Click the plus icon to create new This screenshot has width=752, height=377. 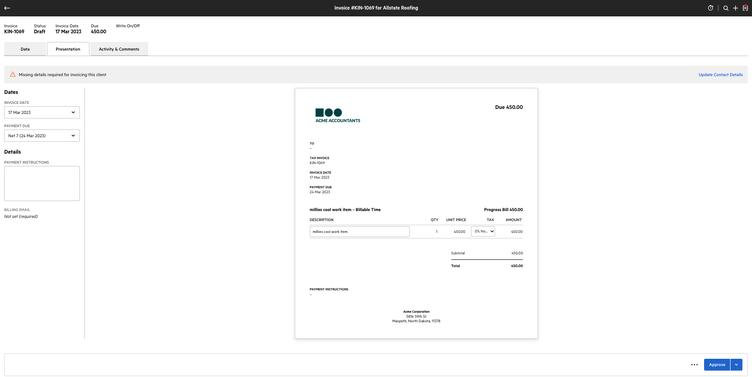click(x=735, y=8)
